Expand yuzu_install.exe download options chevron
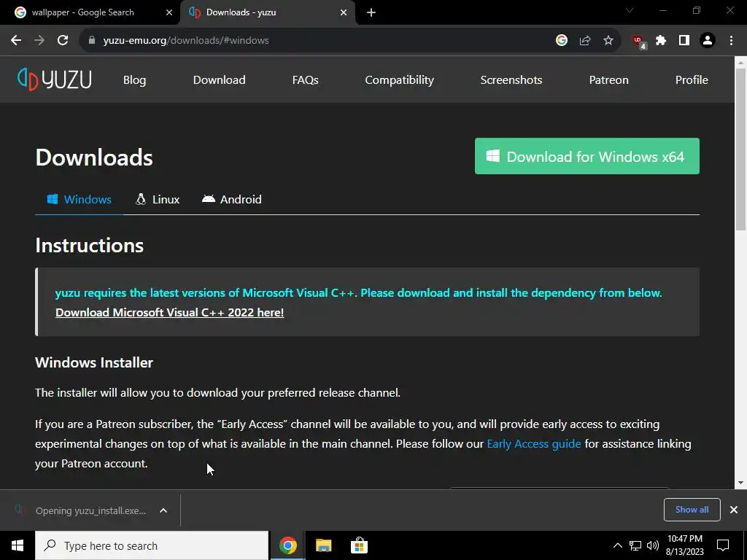 [163, 510]
